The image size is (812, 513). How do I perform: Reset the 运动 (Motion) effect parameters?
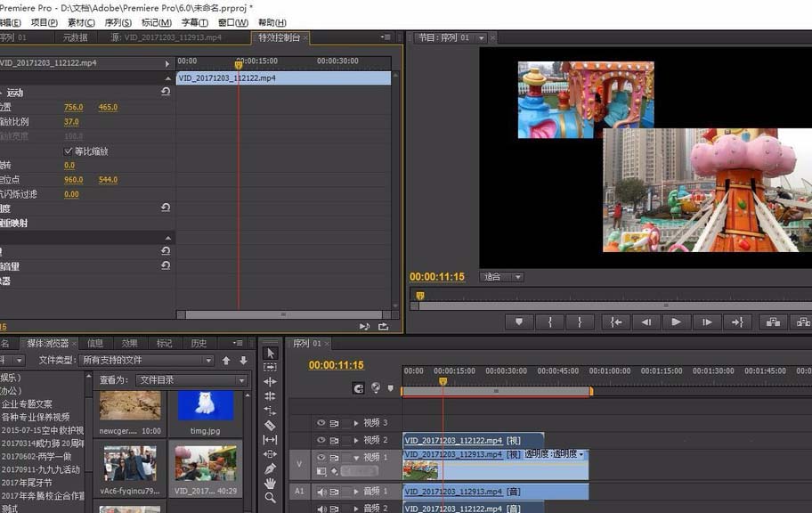[x=166, y=92]
